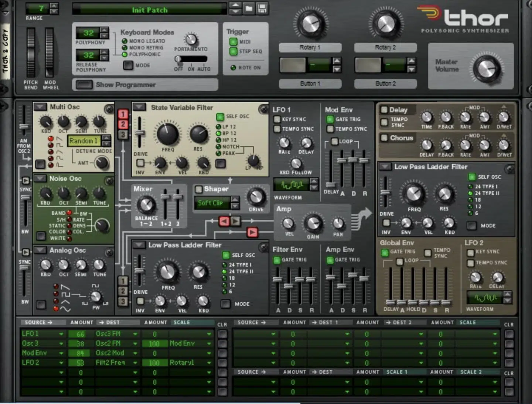Click the Rotary 1 label field
Image resolution: width=532 pixels, height=404 pixels.
click(310, 47)
